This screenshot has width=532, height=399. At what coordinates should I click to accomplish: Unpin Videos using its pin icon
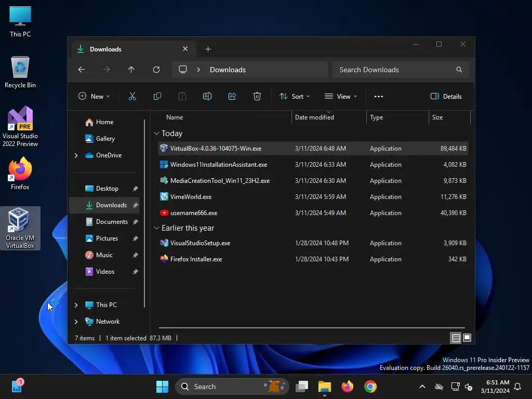136,272
